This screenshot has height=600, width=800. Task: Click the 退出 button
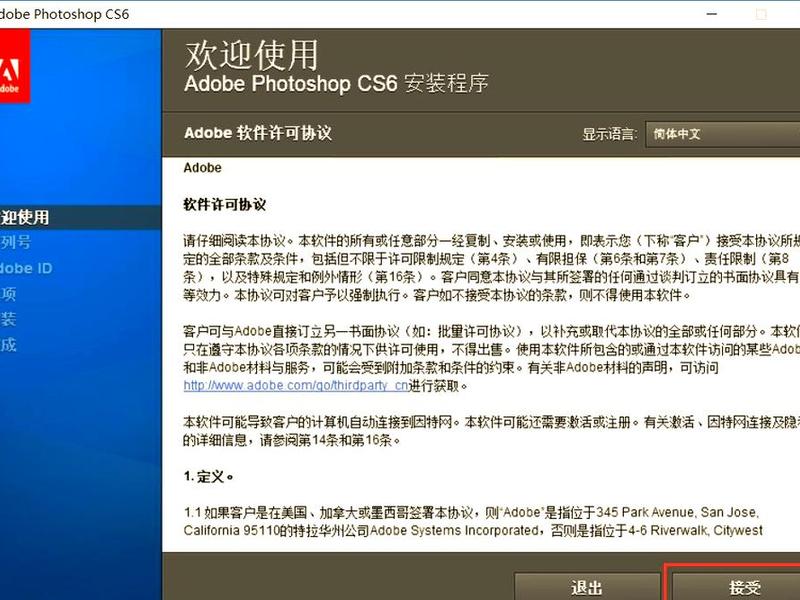tap(587, 587)
